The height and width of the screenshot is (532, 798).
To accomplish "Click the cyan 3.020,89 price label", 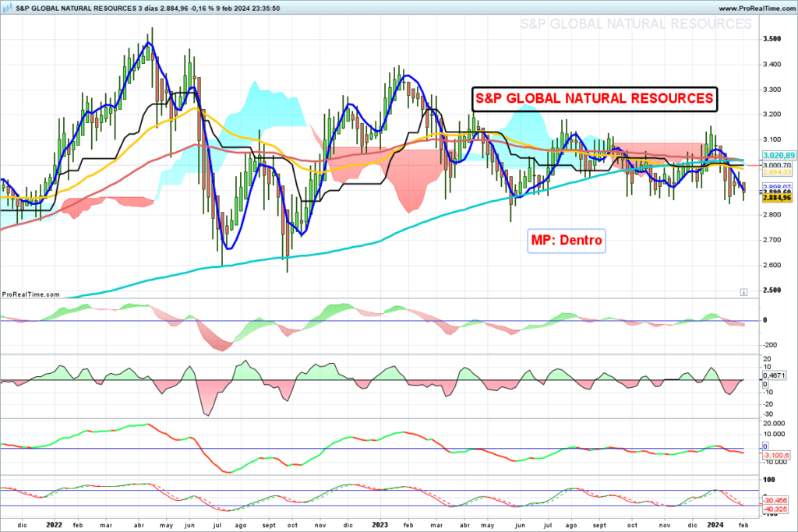I will [779, 156].
